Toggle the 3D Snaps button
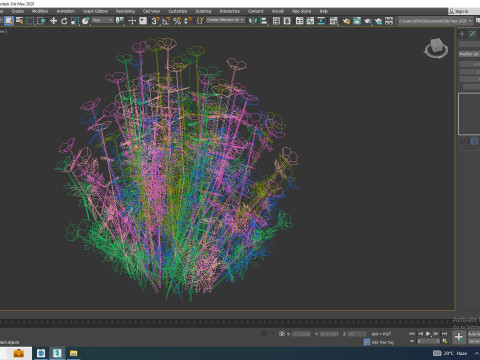Image resolution: width=480 pixels, height=360 pixels. click(x=155, y=21)
